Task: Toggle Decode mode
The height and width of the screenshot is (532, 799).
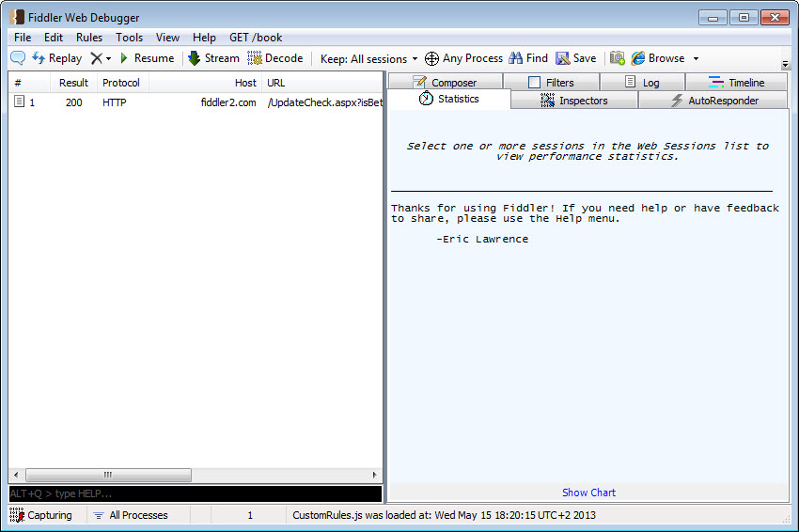Action: click(275, 58)
